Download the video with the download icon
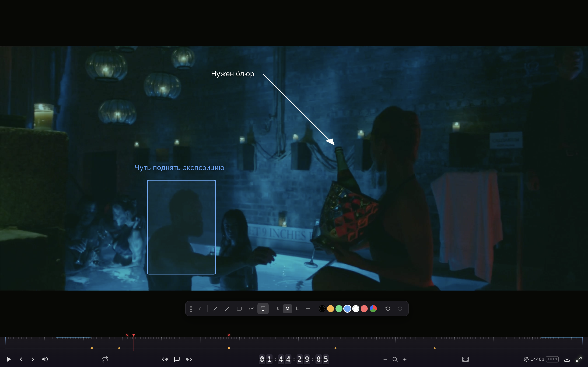The height and width of the screenshot is (367, 588). [567, 359]
